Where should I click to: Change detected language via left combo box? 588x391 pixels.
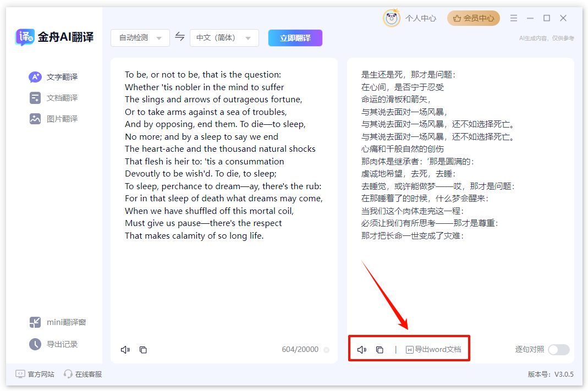pos(140,37)
